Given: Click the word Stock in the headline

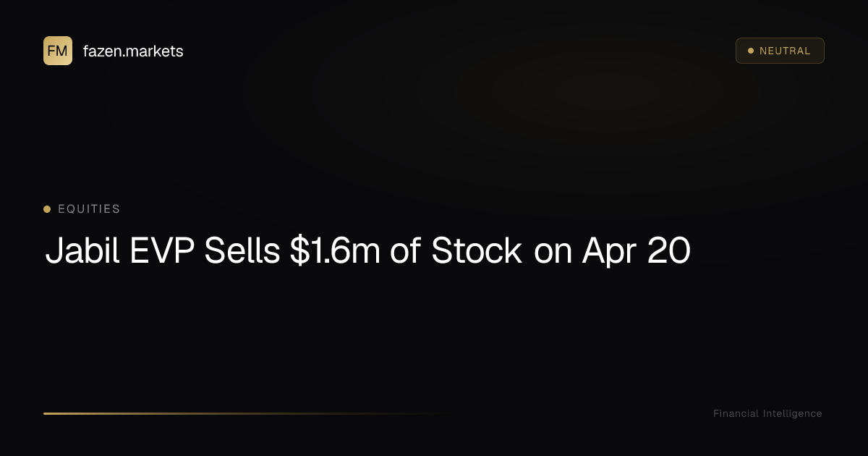Looking at the screenshot, I should (x=476, y=251).
